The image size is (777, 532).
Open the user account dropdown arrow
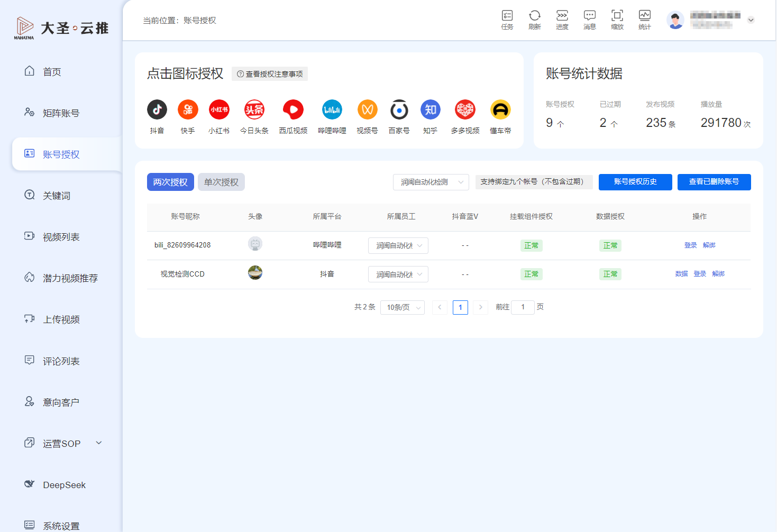(751, 20)
